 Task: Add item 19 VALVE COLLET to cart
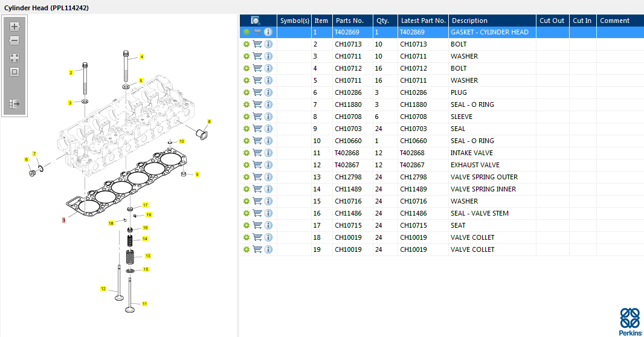point(257,249)
